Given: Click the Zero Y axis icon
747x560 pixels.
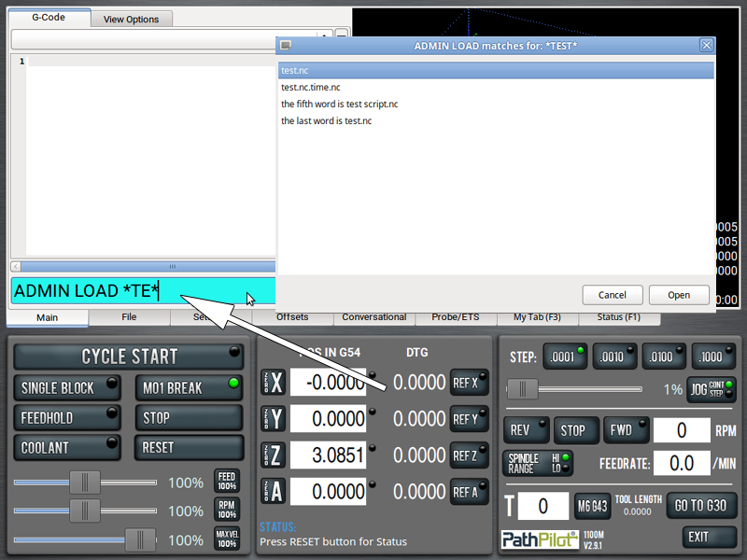Looking at the screenshot, I should [273, 419].
